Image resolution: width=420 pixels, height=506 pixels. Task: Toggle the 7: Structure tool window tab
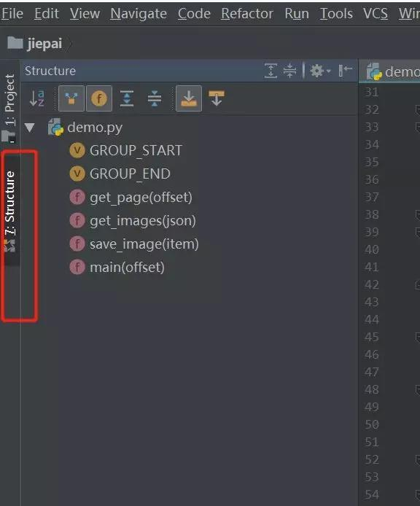click(x=10, y=211)
